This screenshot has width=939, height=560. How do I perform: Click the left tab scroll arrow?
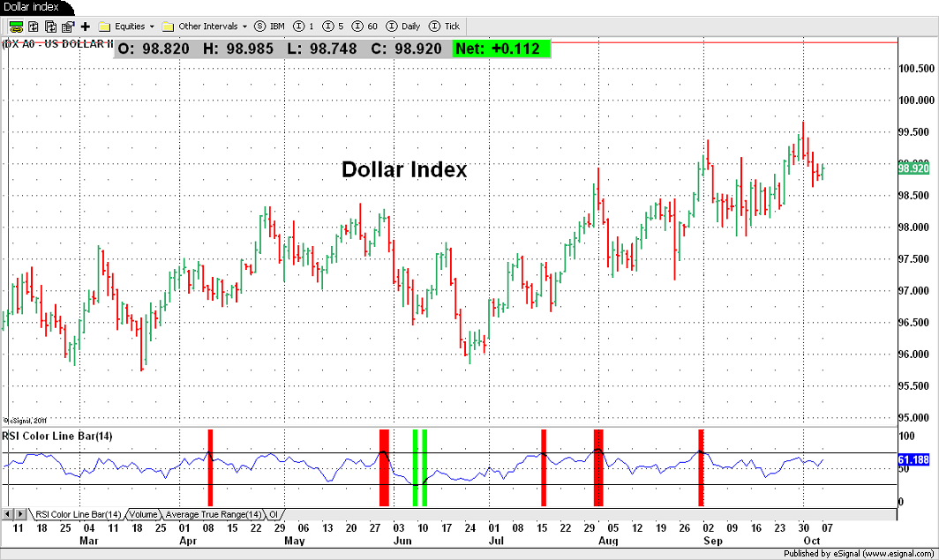point(8,514)
